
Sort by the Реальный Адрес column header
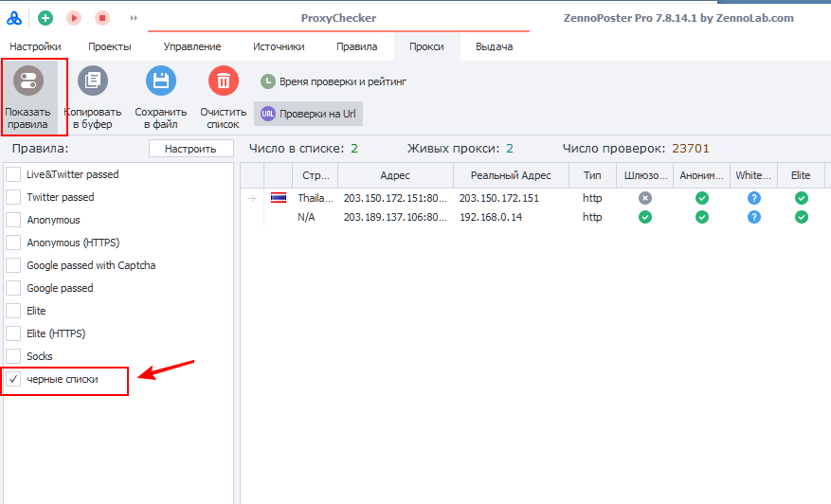tap(511, 175)
